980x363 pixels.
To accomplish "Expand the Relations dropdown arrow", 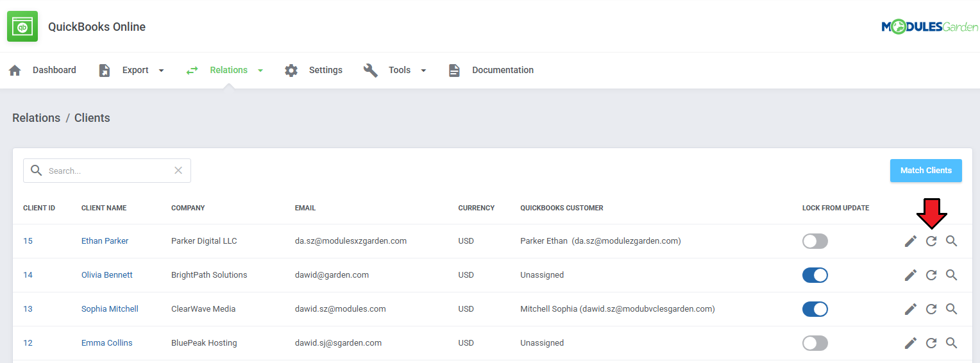I will tap(260, 71).
